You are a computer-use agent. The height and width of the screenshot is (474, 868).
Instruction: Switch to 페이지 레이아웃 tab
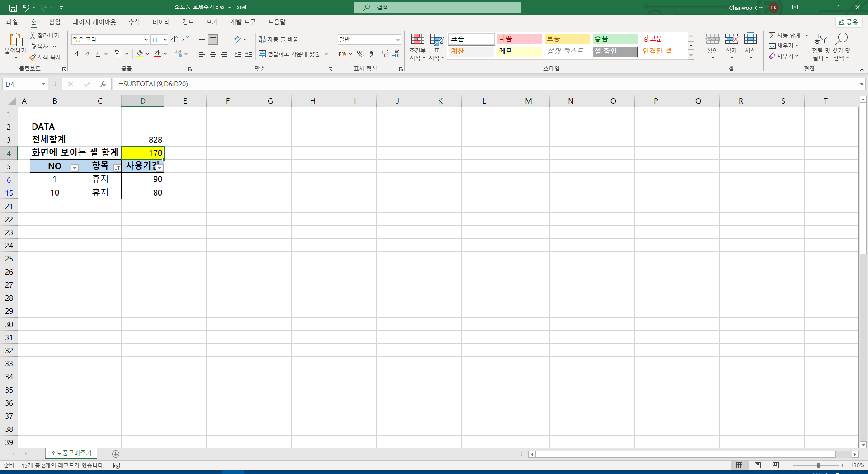tap(94, 22)
